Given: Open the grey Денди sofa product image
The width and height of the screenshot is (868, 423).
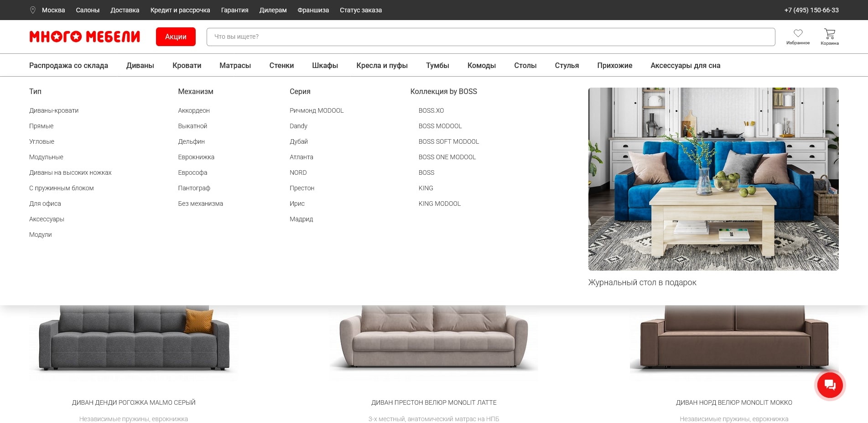Looking at the screenshot, I should [134, 342].
